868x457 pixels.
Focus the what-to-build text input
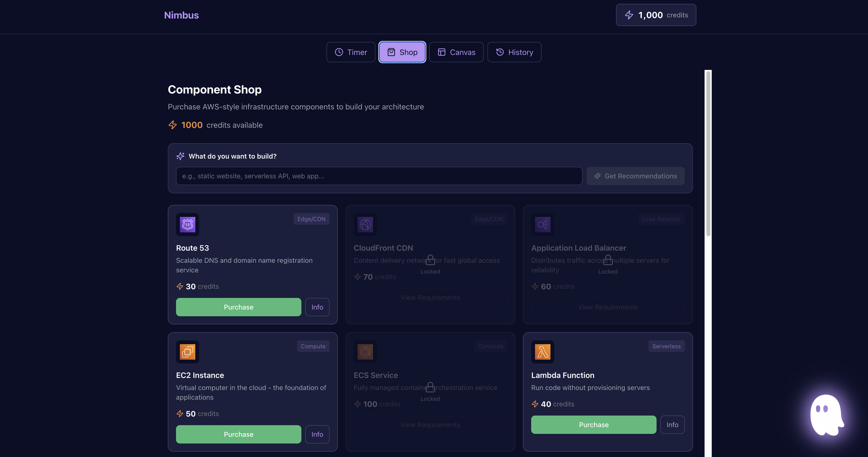[379, 176]
